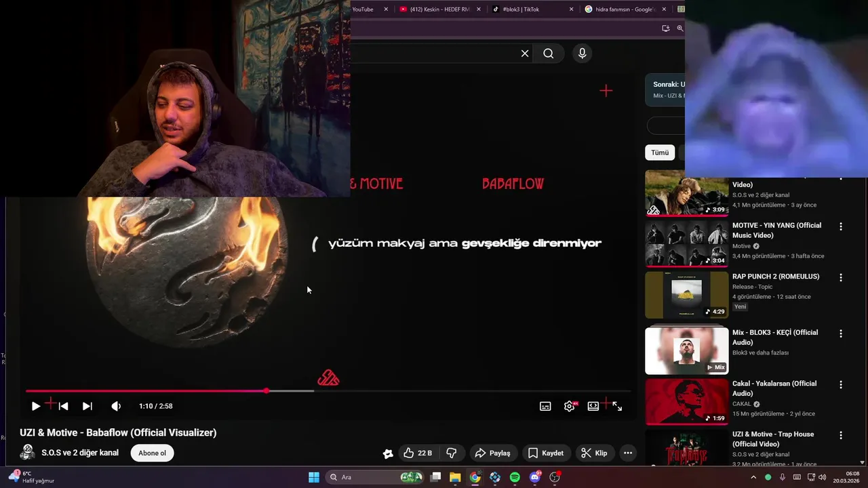The width and height of the screenshot is (868, 488).
Task: Clear the search box with X
Action: point(525,54)
